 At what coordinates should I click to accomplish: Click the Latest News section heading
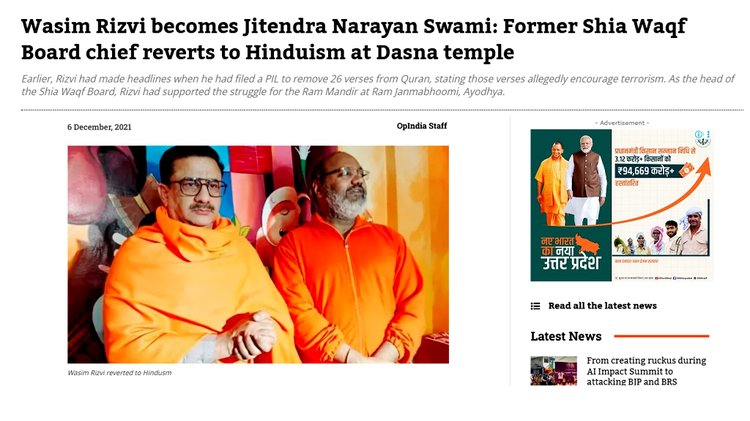click(x=566, y=336)
